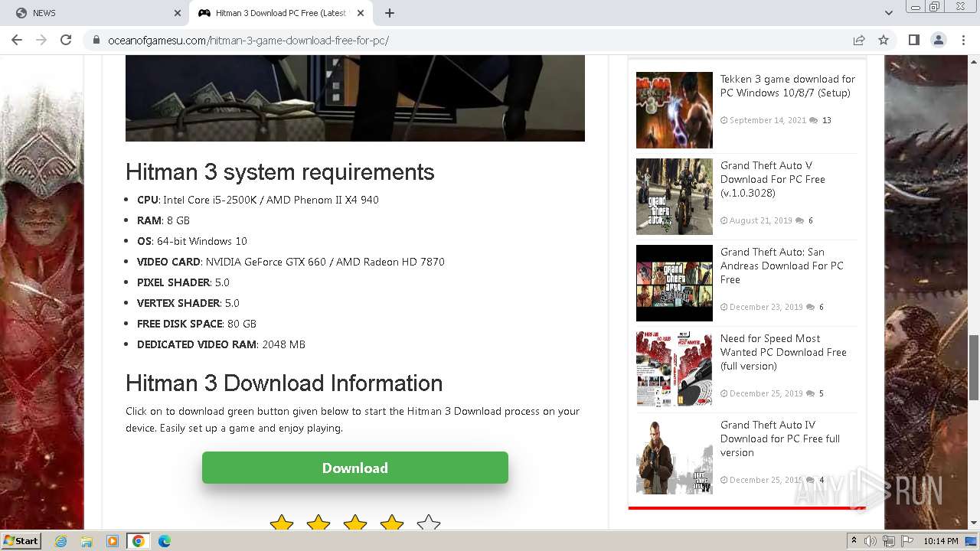Bookmark this page with the star
The height and width of the screenshot is (551, 980).
(x=884, y=40)
